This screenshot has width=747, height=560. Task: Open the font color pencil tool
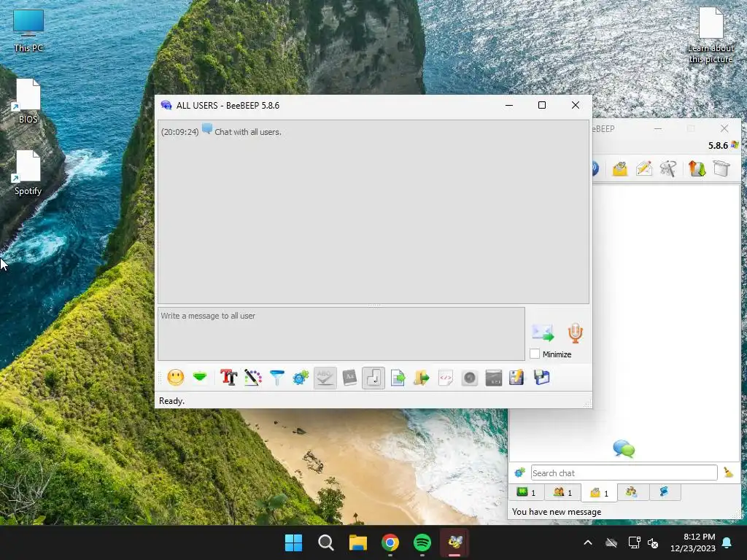pyautogui.click(x=253, y=378)
